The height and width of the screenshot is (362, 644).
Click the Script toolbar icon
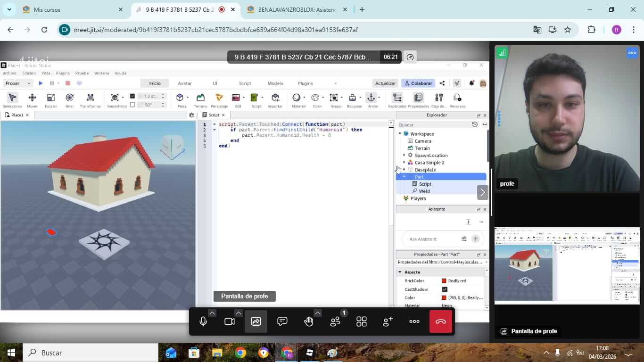pos(254,98)
